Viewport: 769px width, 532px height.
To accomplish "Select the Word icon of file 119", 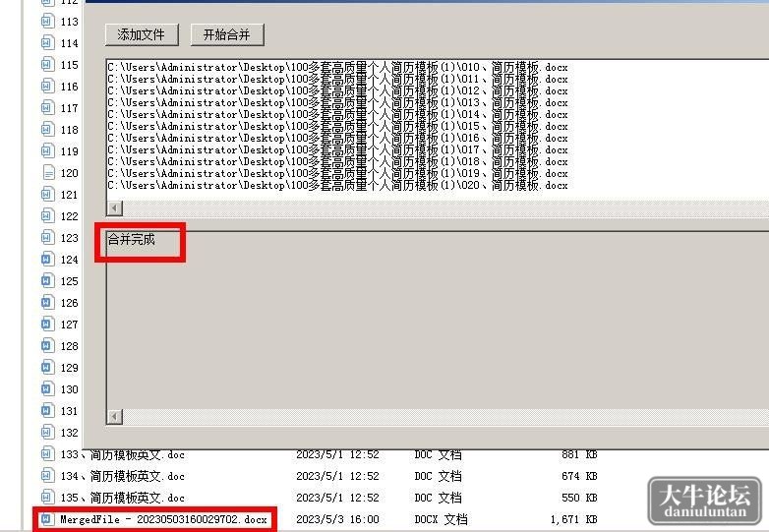I will (47, 151).
